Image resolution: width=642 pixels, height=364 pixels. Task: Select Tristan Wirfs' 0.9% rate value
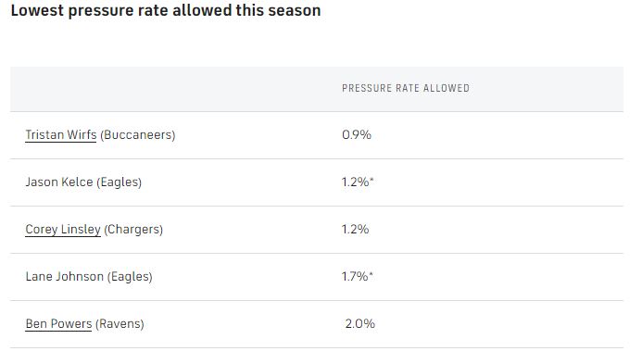click(357, 134)
